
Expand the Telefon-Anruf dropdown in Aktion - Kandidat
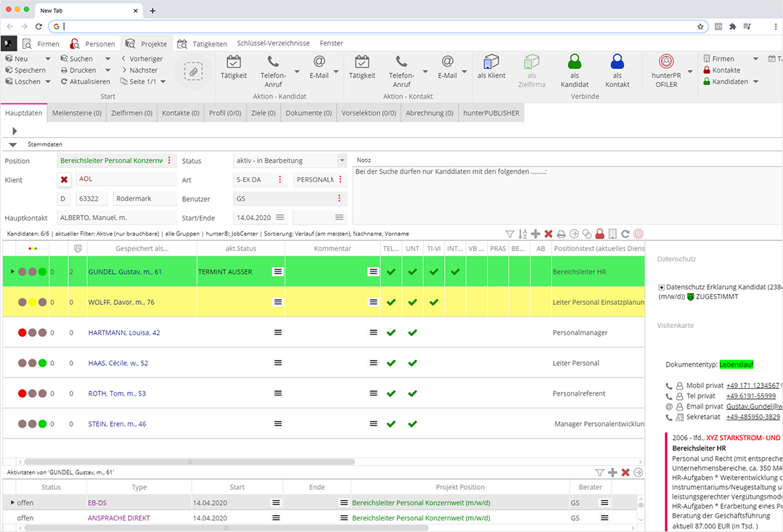pos(297,71)
